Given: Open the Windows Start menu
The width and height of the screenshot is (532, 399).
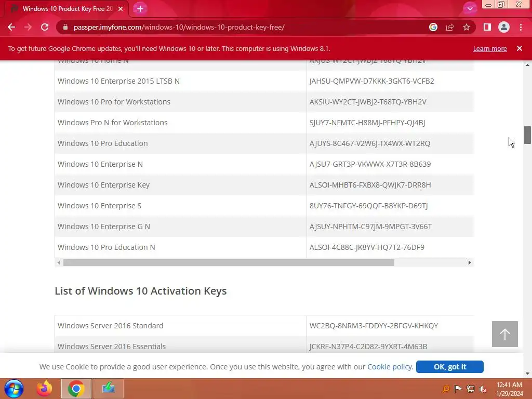Looking at the screenshot, I should pos(14,389).
